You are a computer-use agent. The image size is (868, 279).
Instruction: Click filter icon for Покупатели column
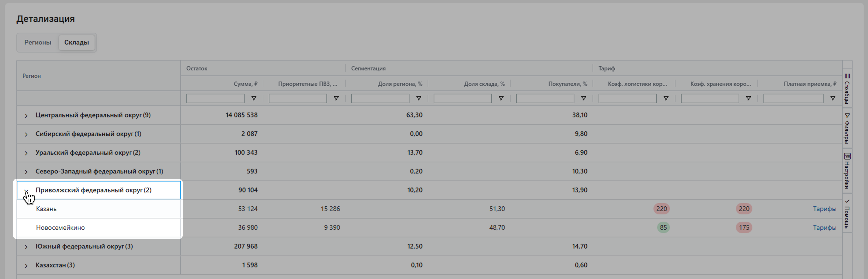[x=583, y=98]
